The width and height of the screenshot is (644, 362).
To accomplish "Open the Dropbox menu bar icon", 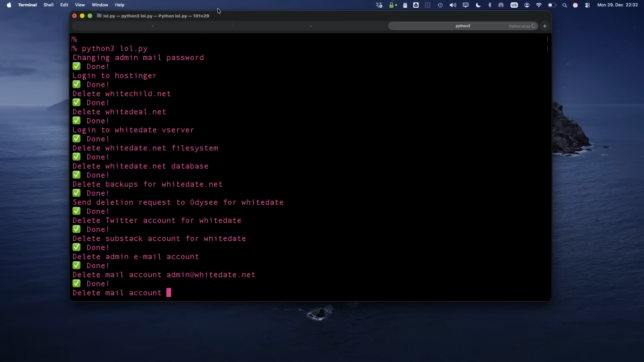I will coord(379,5).
